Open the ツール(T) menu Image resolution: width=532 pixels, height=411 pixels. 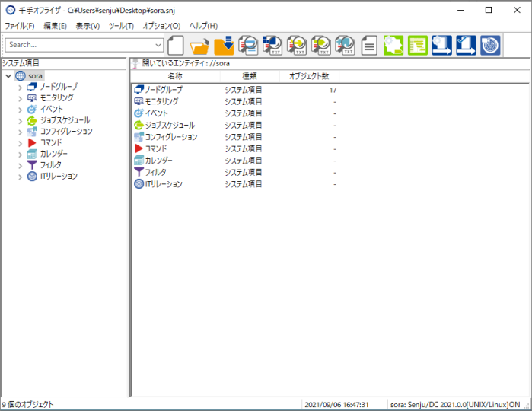121,26
